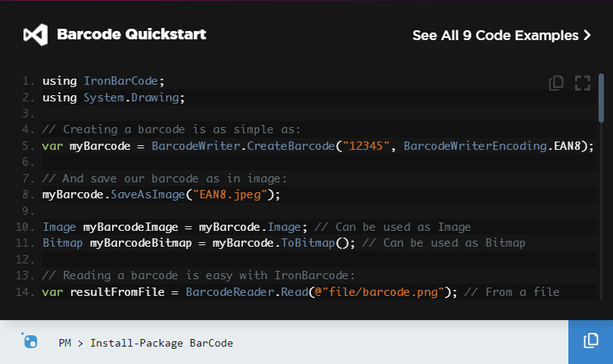Click the "12345" string literal
Viewport: 613px width, 364px height.
click(x=366, y=146)
